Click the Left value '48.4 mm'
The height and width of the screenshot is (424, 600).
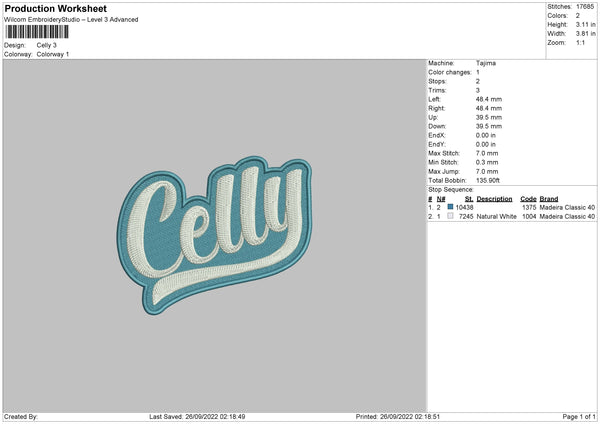(x=489, y=99)
